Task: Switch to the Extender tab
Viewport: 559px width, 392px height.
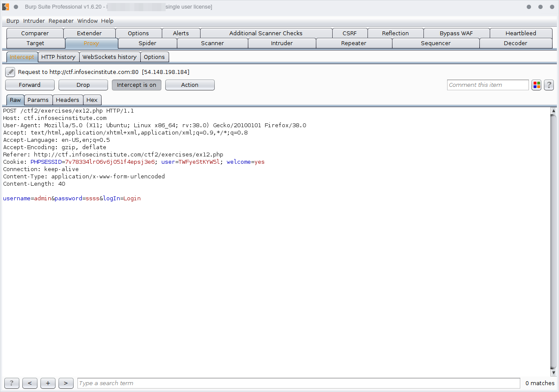Action: [90, 33]
